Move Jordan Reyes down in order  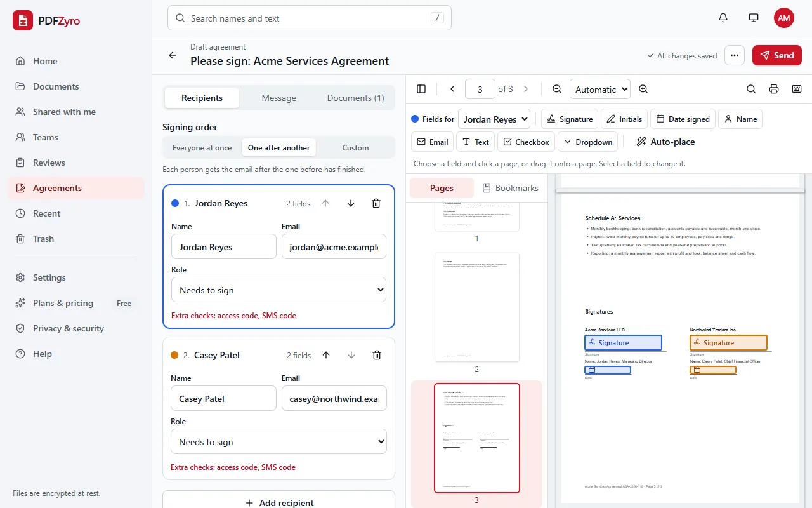pos(351,203)
